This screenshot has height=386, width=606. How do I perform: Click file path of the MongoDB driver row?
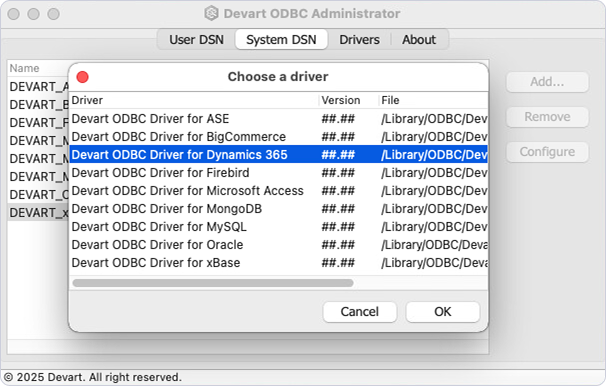(434, 209)
